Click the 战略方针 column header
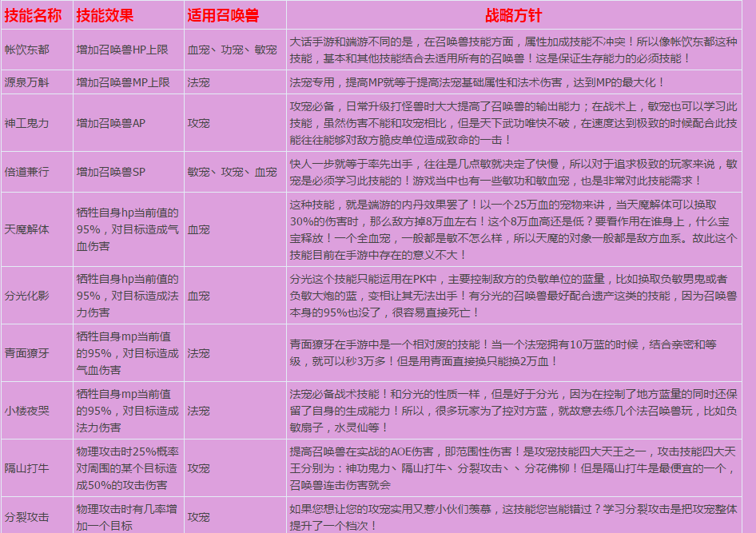Screen dimensions: 756x533 pos(514,15)
